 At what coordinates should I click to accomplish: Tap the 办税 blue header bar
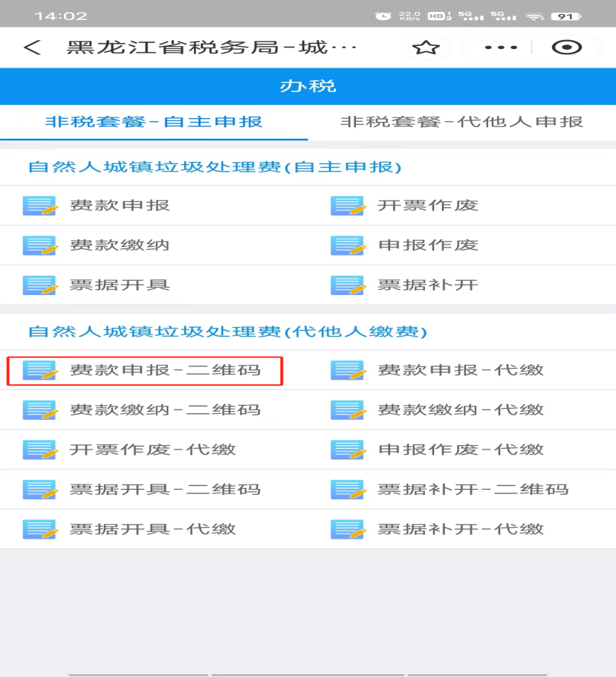click(308, 86)
